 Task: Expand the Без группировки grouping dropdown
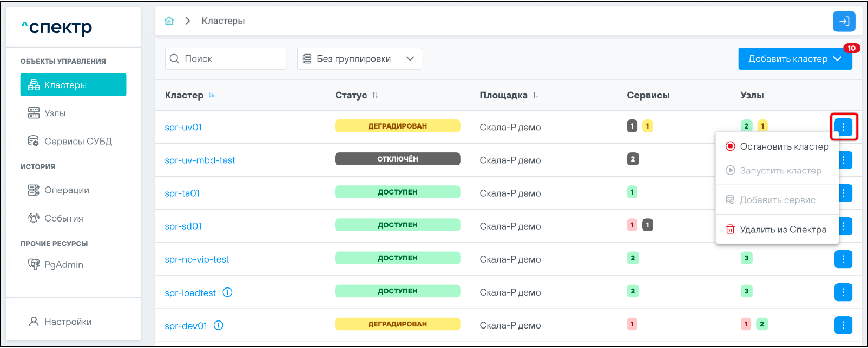point(359,59)
